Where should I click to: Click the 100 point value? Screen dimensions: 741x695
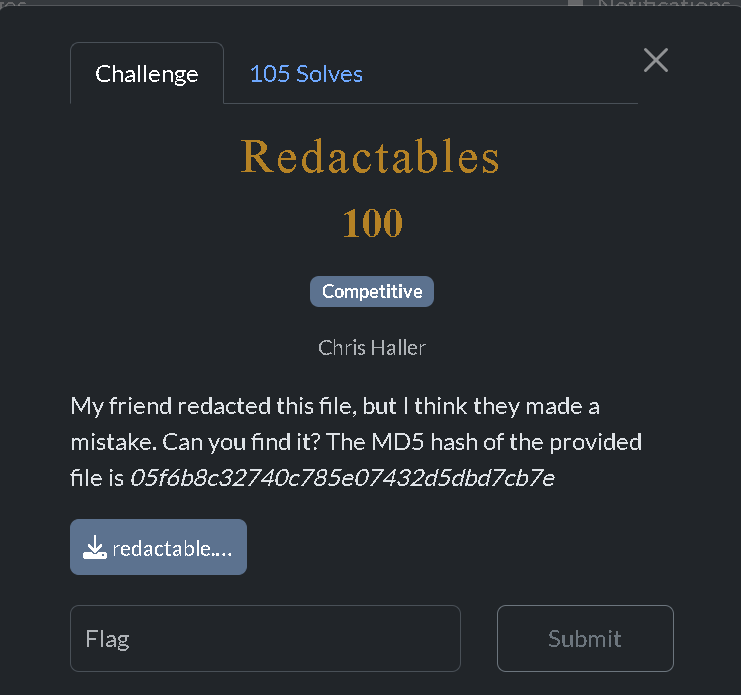tap(372, 223)
